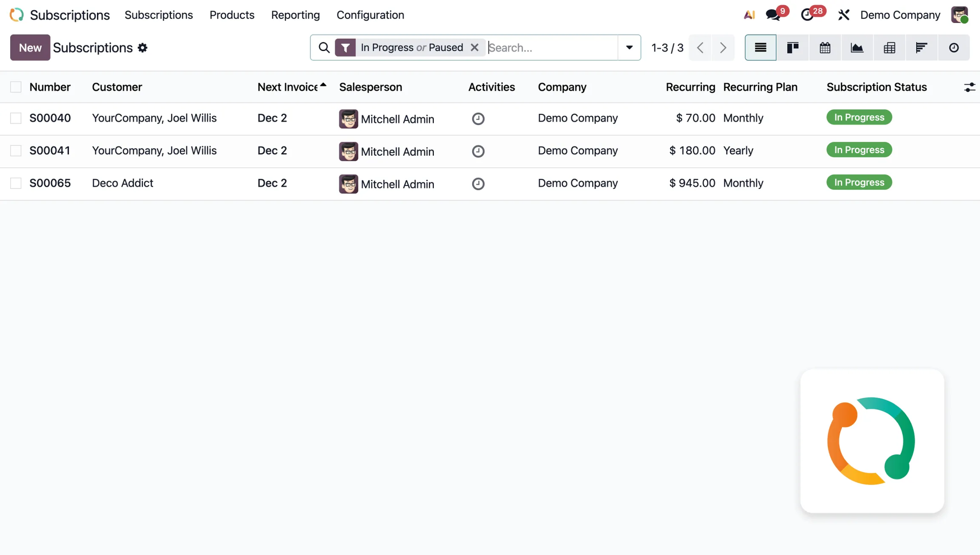Click Mitchell Admin avatar in S00040 row
Image resolution: width=980 pixels, height=555 pixels.
point(349,119)
